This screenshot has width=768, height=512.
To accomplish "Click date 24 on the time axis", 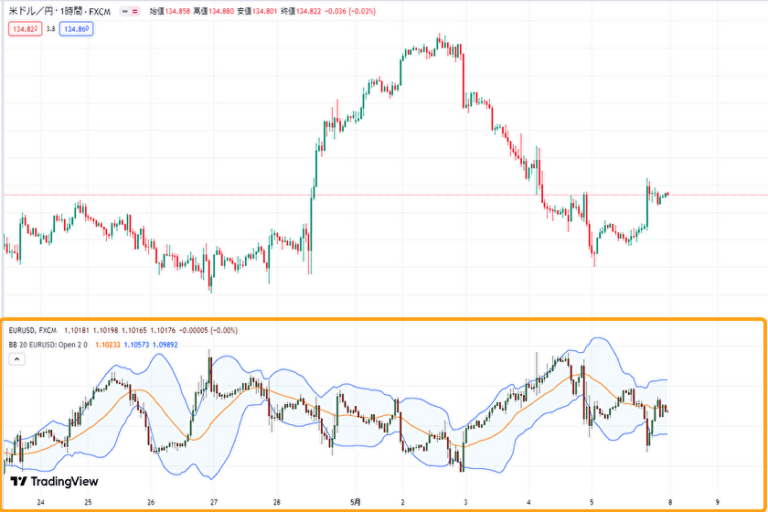I will click(x=39, y=502).
